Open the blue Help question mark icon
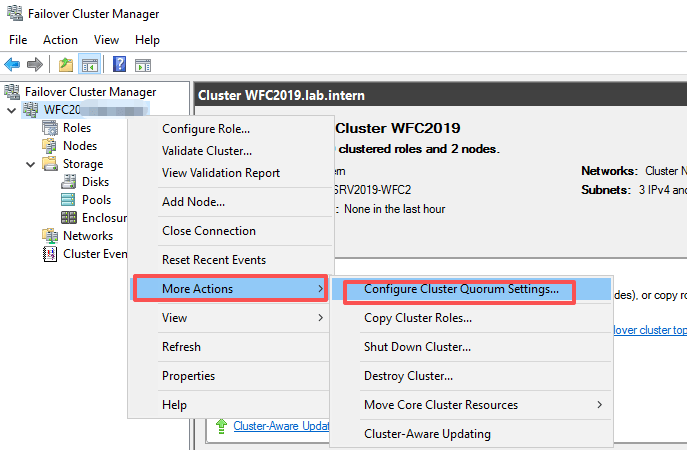The width and height of the screenshot is (687, 450). click(119, 64)
